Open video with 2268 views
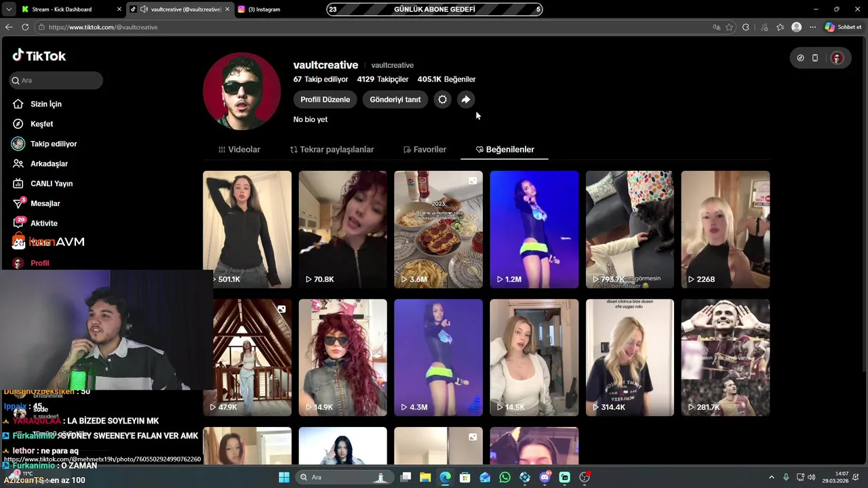Screen dimensions: 868x488 (x=726, y=229)
